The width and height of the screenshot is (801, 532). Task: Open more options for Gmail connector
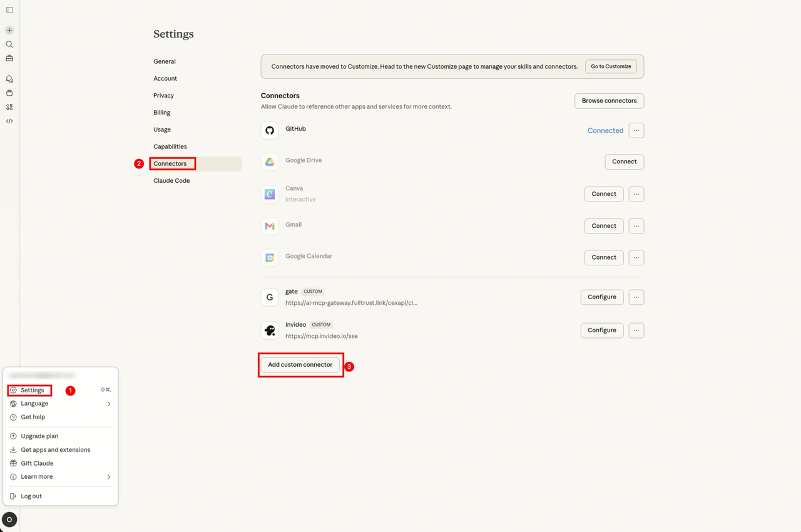(636, 226)
